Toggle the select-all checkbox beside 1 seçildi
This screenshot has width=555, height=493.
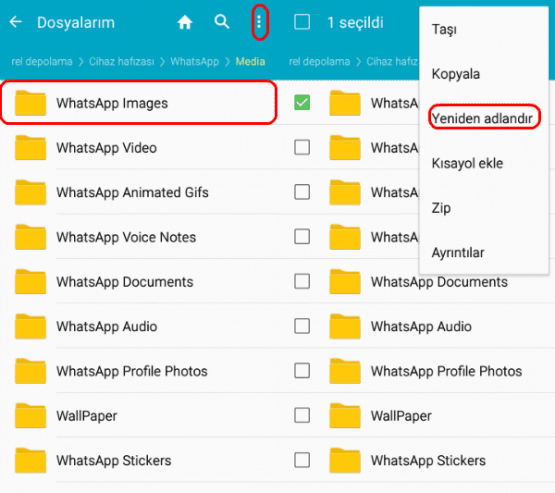[302, 22]
